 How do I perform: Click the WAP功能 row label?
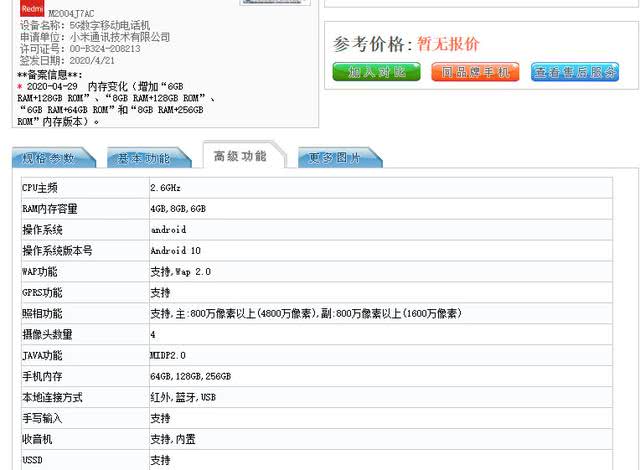pos(40,272)
